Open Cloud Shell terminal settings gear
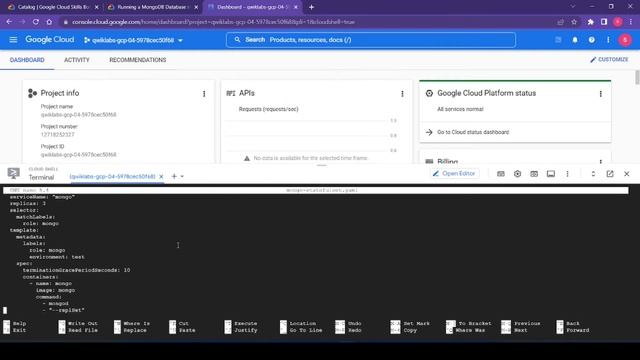 click(517, 174)
